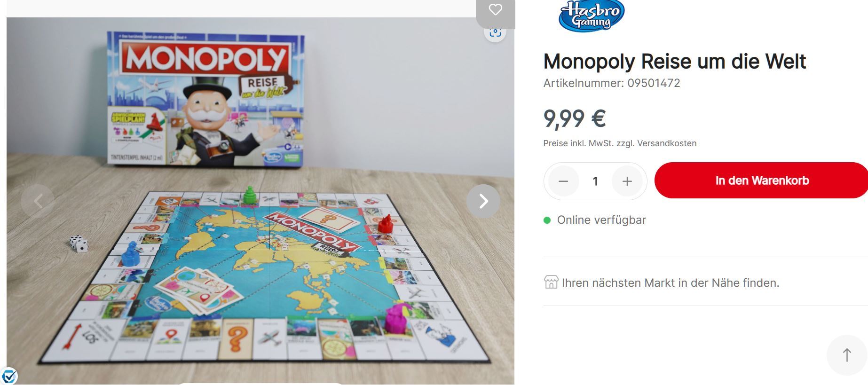Image resolution: width=868 pixels, height=385 pixels.
Task: Open the trust badge in bottom-left corner
Action: [x=8, y=376]
